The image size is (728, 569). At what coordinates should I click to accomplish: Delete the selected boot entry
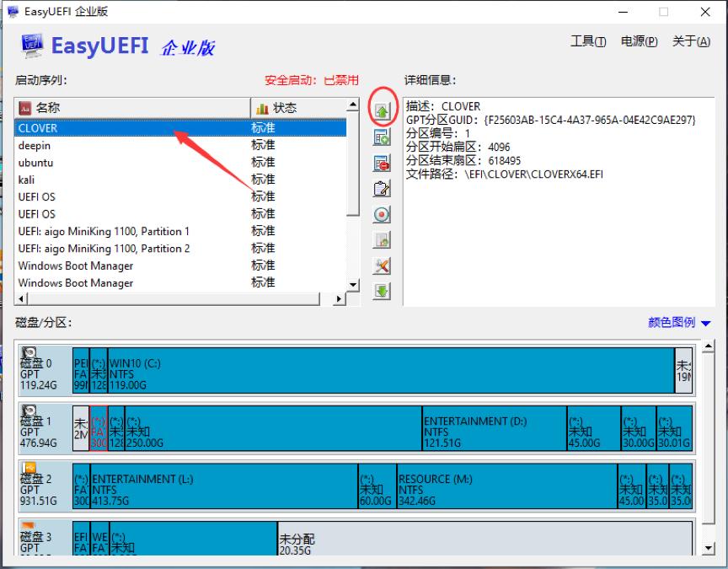[x=381, y=162]
